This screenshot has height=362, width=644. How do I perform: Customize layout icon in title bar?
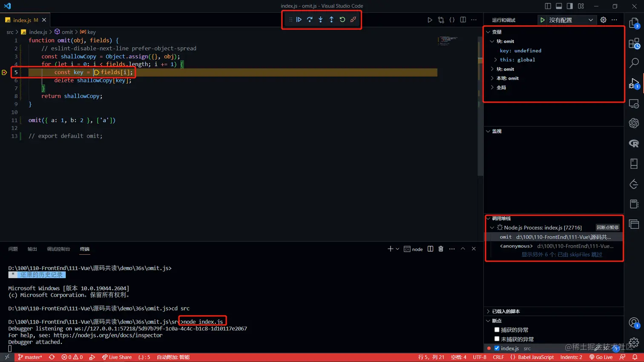click(x=581, y=6)
